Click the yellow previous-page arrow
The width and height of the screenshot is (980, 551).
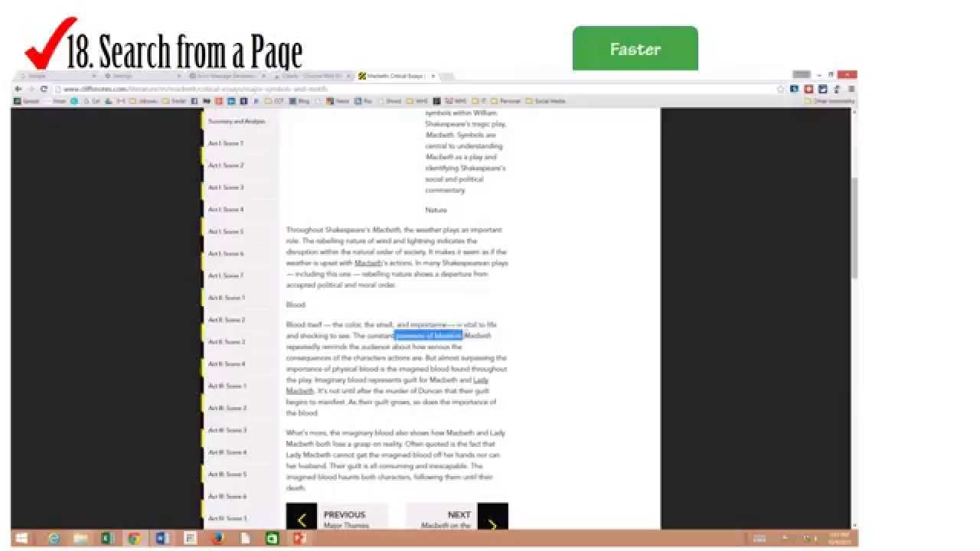coord(302,520)
